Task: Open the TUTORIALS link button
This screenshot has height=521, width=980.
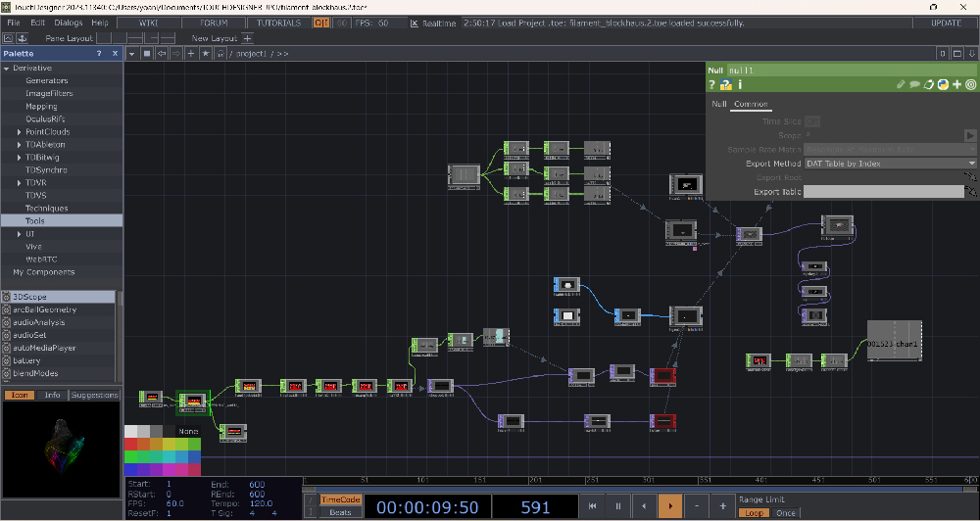Action: 279,23
